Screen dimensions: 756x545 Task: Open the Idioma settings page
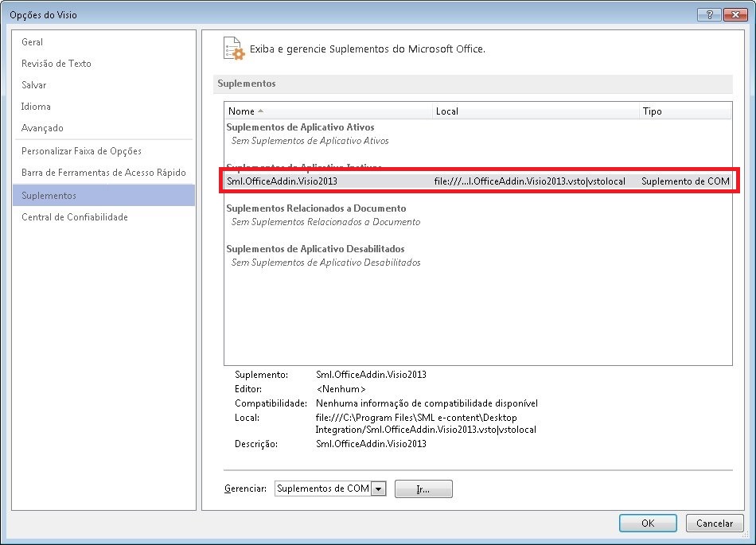pyautogui.click(x=34, y=106)
